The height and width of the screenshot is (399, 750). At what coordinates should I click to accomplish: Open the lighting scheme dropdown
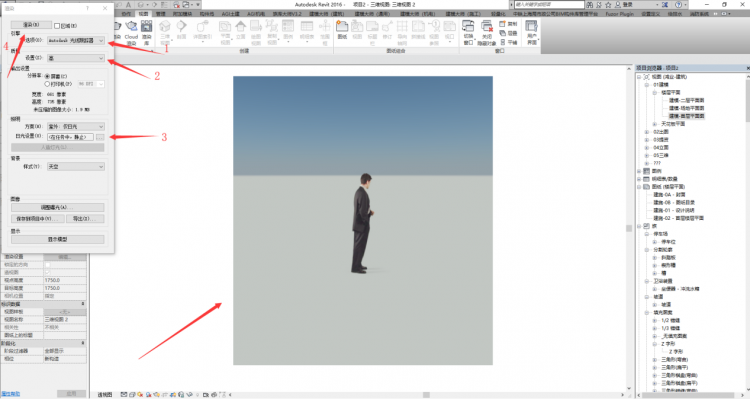(x=76, y=126)
